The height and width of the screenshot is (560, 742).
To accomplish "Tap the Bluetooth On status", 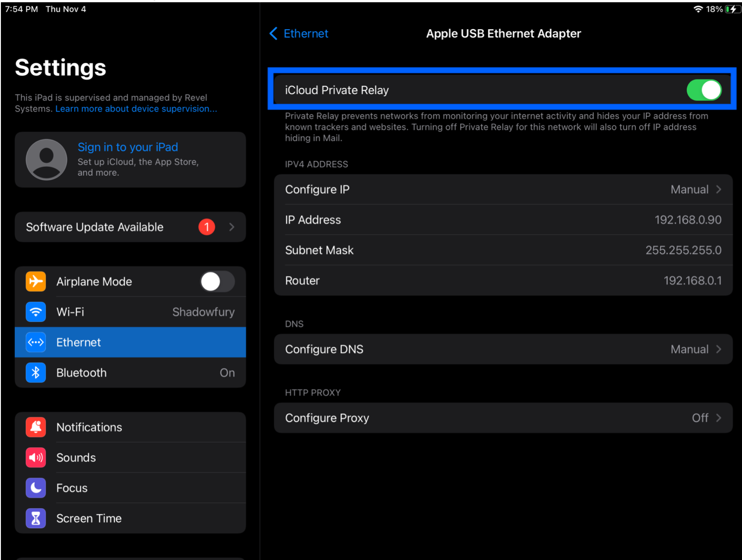I will point(227,373).
